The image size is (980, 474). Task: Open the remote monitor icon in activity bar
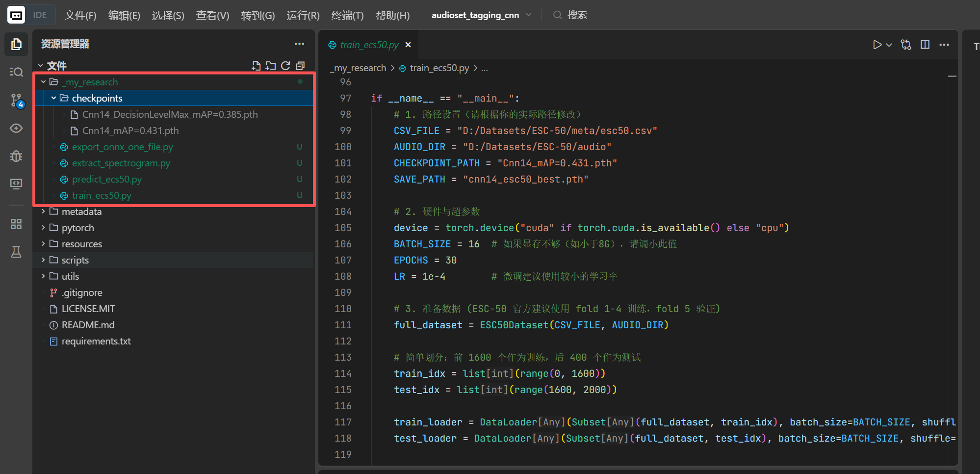pyautogui.click(x=16, y=184)
